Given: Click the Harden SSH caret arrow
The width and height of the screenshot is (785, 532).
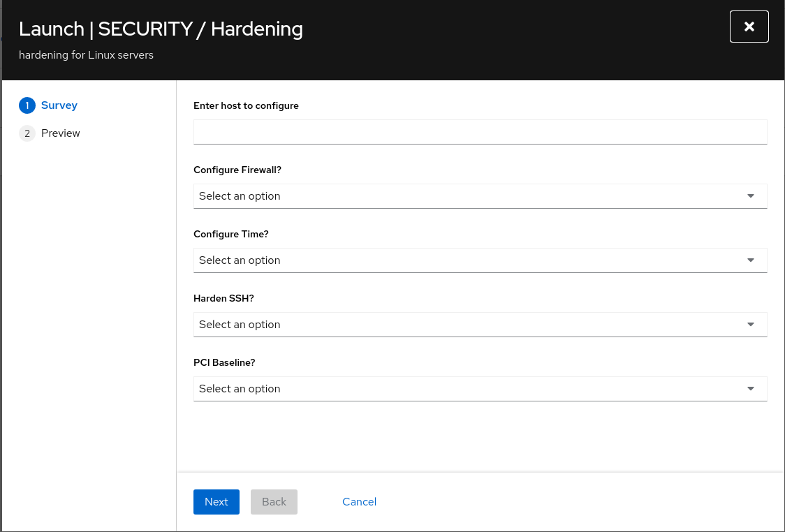Looking at the screenshot, I should click(751, 325).
